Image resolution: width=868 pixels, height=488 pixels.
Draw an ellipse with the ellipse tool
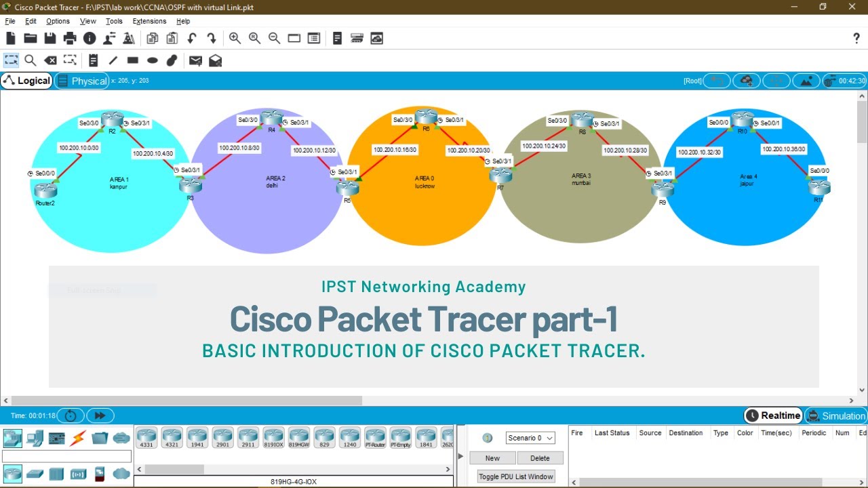click(x=153, y=60)
